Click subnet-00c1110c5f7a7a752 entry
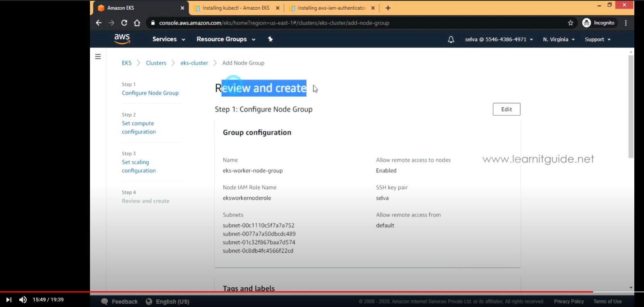The image size is (644, 307). 259,226
